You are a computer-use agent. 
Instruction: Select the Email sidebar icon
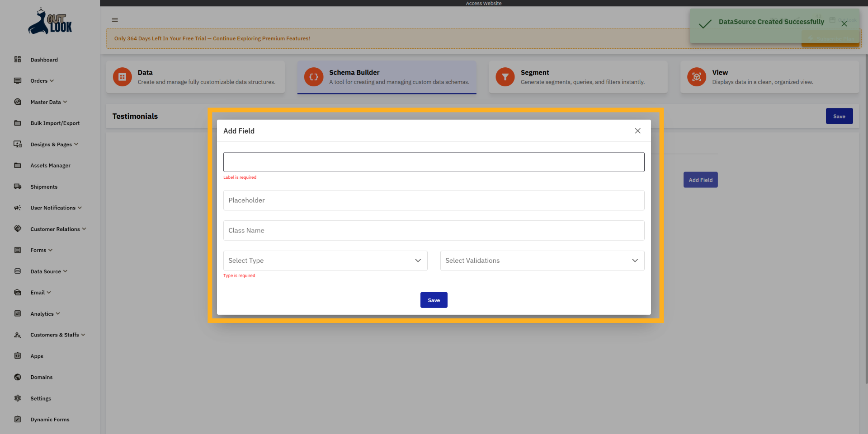pos(18,292)
